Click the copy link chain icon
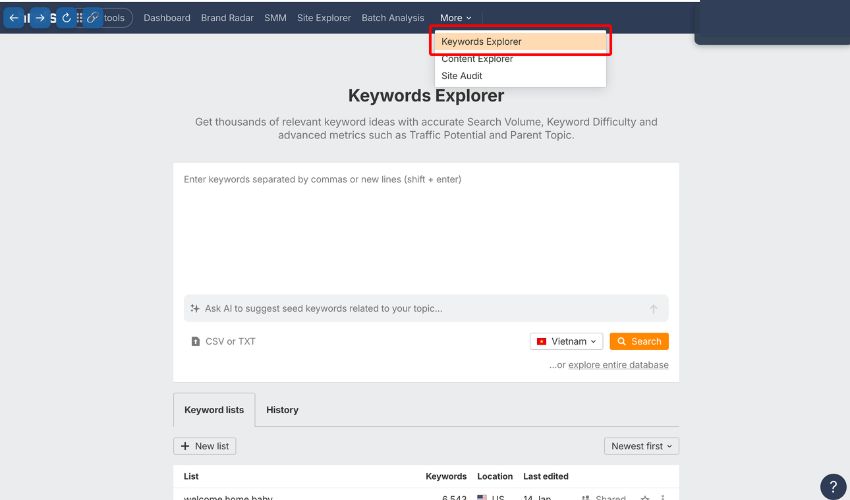 click(x=93, y=18)
